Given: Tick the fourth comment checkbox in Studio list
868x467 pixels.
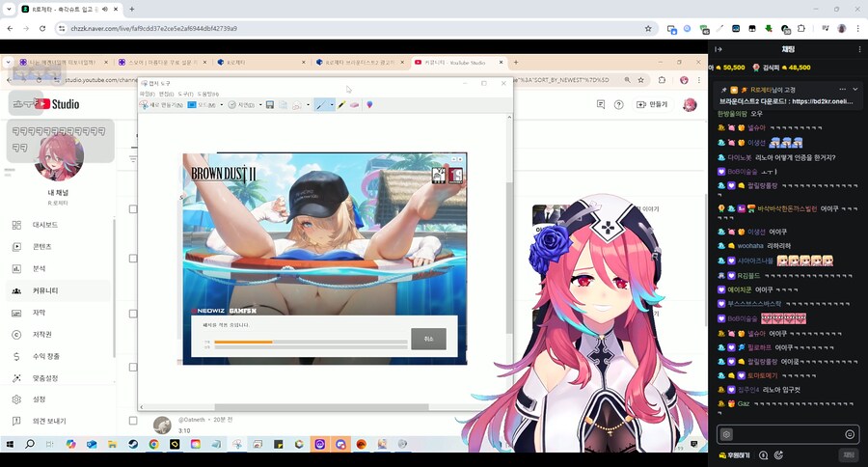Looking at the screenshot, I should 133,367.
